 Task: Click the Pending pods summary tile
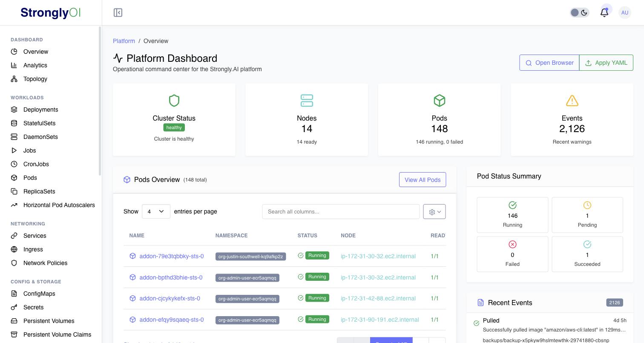tap(587, 215)
